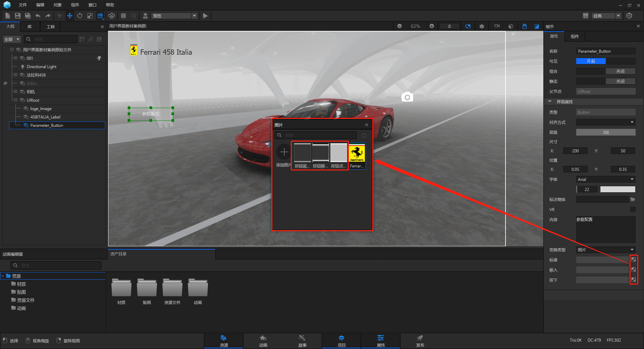Create a new file from toolbar

(x=8, y=16)
